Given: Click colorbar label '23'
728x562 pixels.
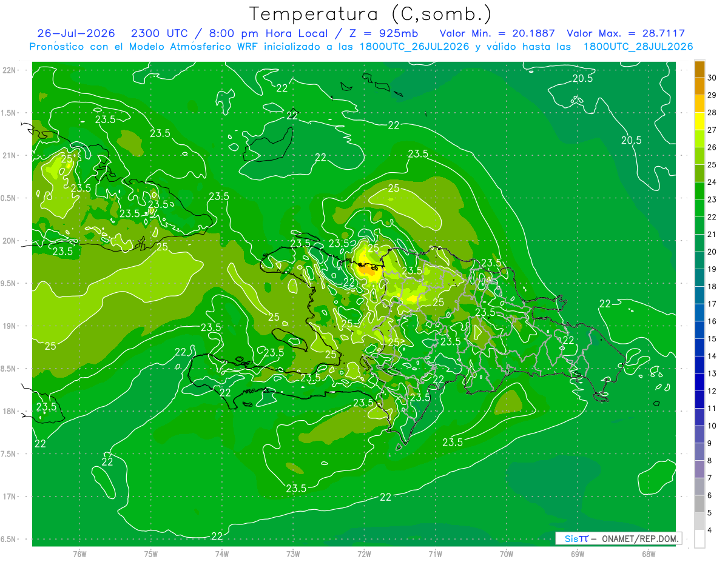Looking at the screenshot, I should click(712, 199).
